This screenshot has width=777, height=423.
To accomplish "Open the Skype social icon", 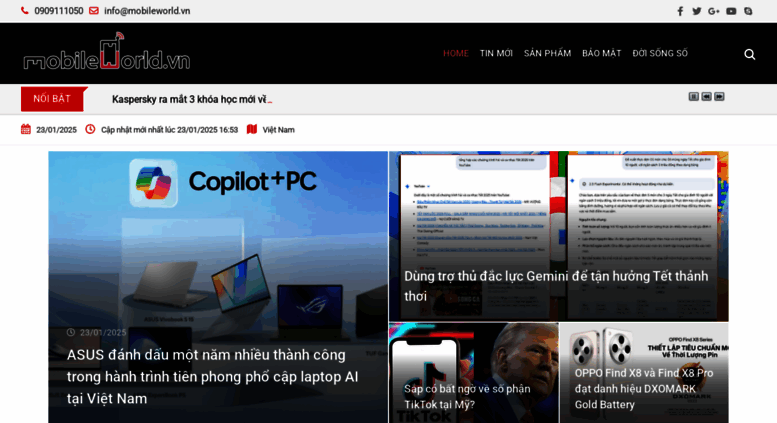I will (x=748, y=11).
